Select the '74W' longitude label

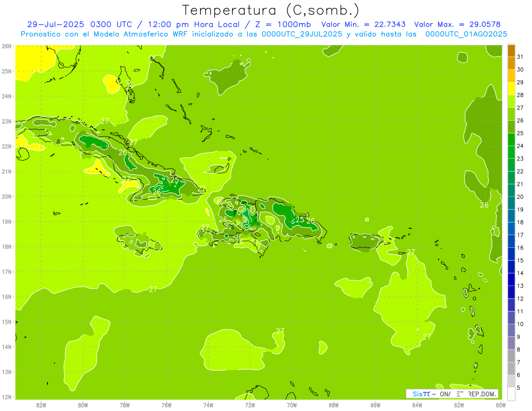[x=208, y=405]
